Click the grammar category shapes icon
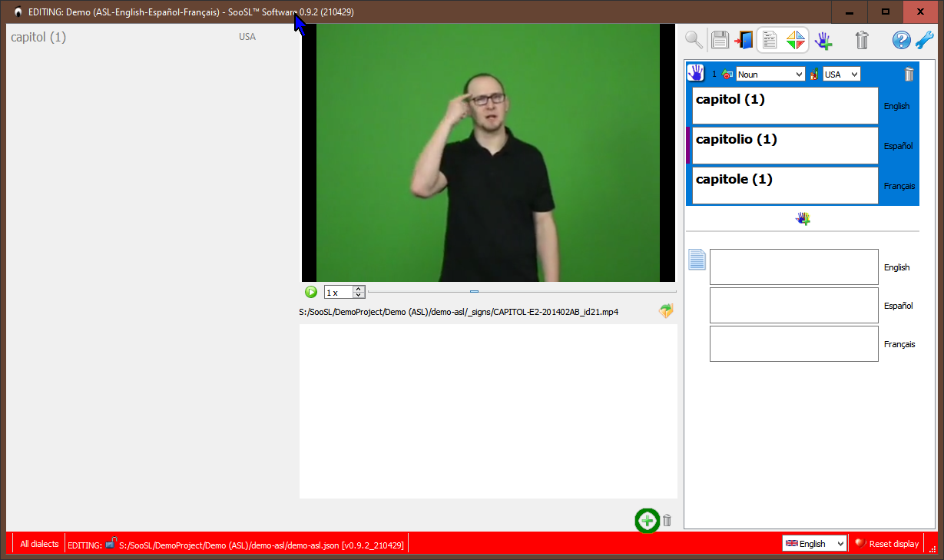 (727, 75)
